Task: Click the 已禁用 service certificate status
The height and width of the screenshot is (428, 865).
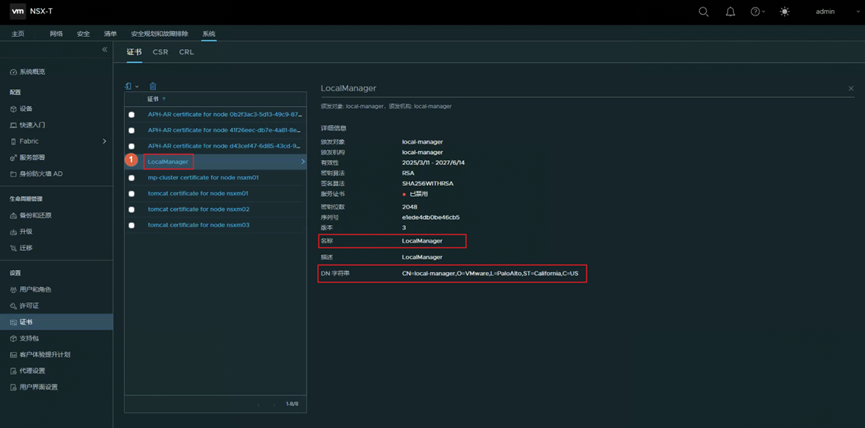Action: coord(415,194)
